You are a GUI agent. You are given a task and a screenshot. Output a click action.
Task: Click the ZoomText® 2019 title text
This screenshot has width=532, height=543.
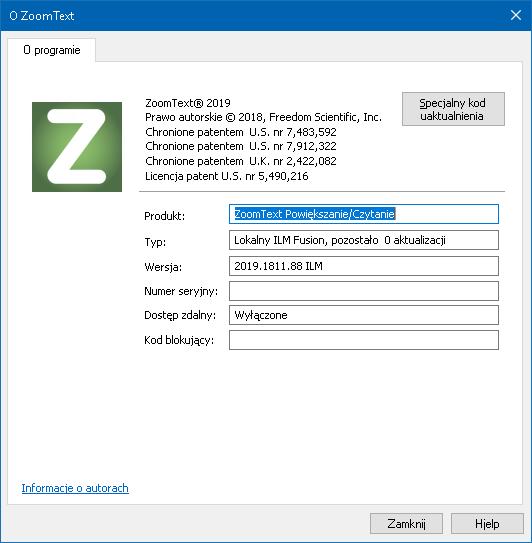pos(188,103)
